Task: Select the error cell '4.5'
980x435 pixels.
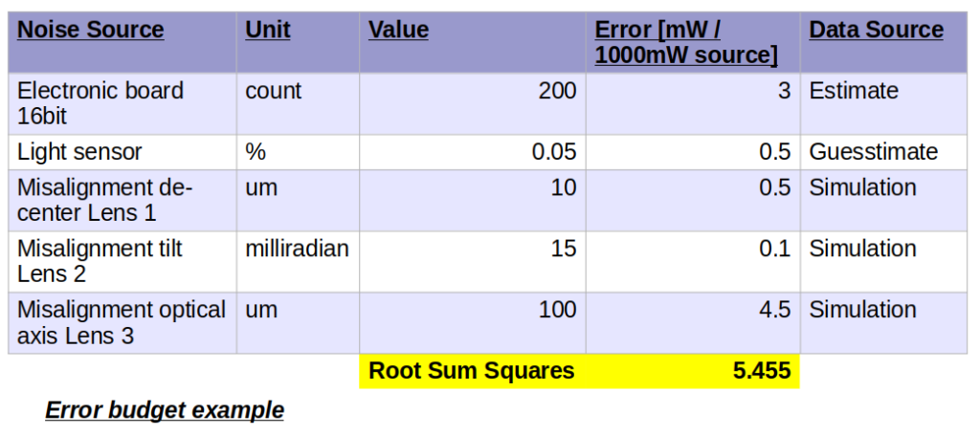Action: coord(693,322)
